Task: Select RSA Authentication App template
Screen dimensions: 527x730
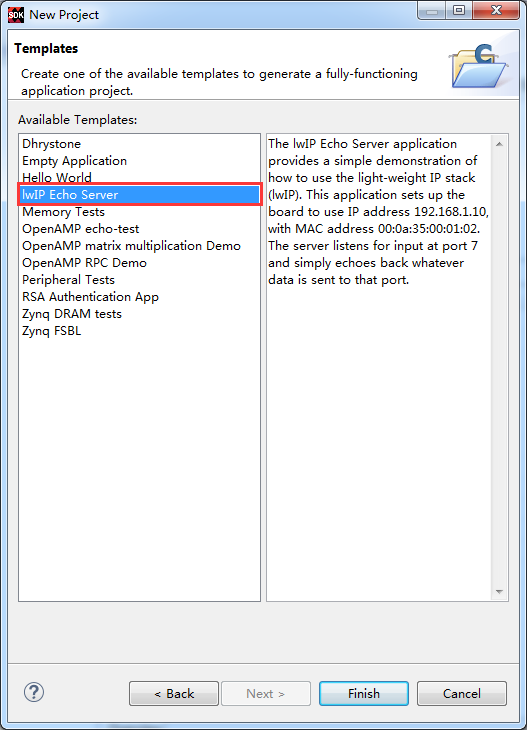Action: [x=140, y=297]
